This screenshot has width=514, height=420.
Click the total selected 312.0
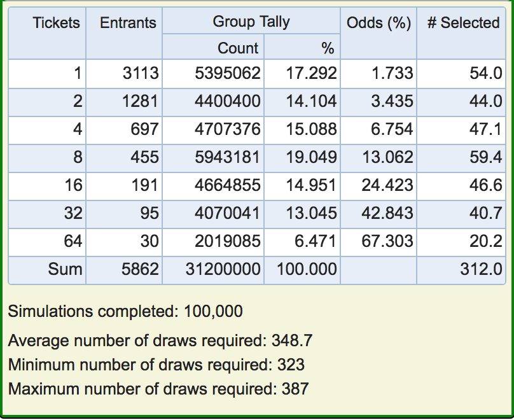coord(481,269)
